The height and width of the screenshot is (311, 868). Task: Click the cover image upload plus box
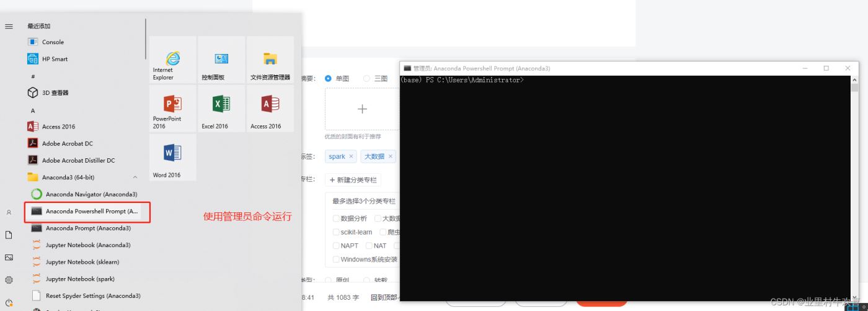click(x=362, y=109)
